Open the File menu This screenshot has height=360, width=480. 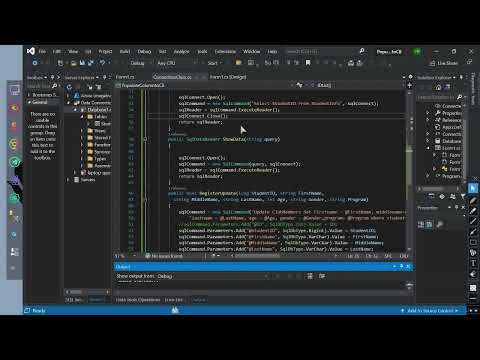coord(42,52)
